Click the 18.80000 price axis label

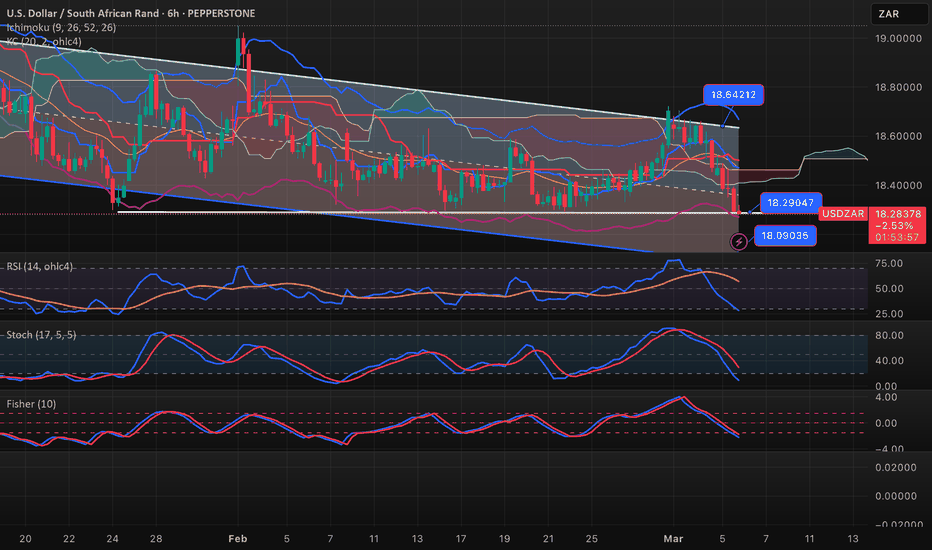(898, 87)
